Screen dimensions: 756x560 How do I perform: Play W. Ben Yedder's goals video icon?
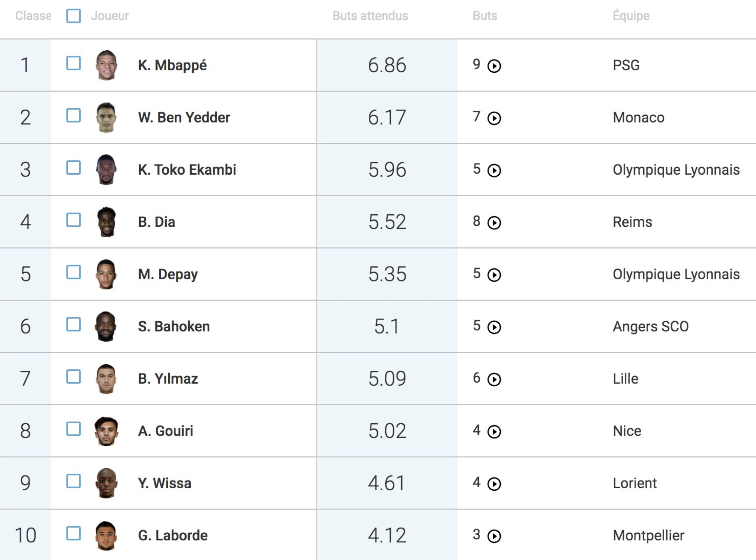[494, 118]
